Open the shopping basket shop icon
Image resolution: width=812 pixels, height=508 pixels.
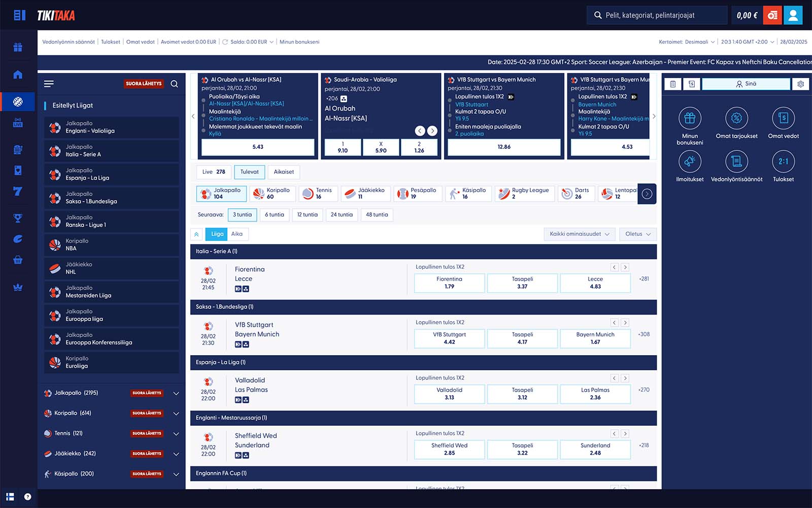[18, 260]
